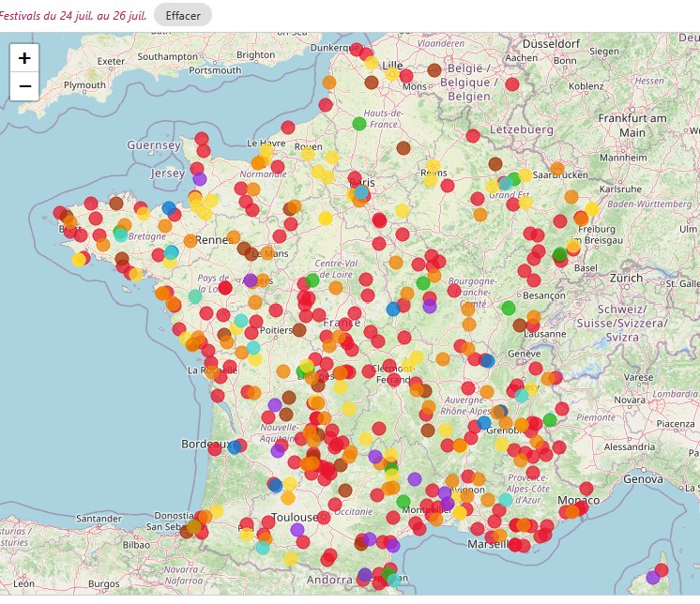Open the topmost red marker on Cotentin peninsula

point(202,139)
